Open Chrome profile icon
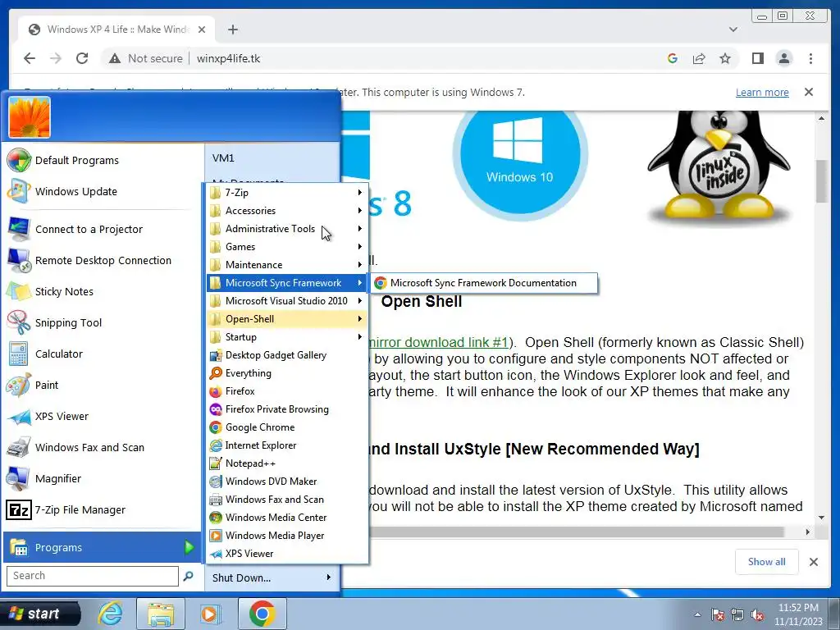Viewport: 840px width, 630px height. click(783, 58)
